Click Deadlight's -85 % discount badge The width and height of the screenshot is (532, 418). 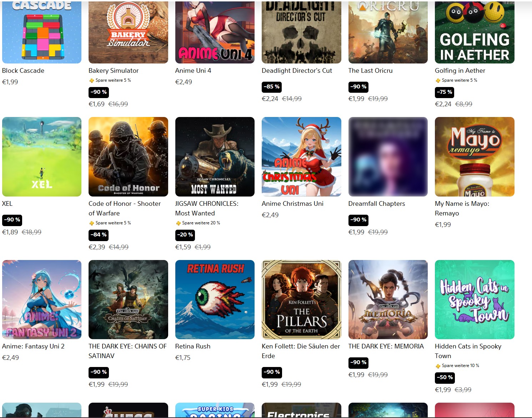(x=272, y=87)
